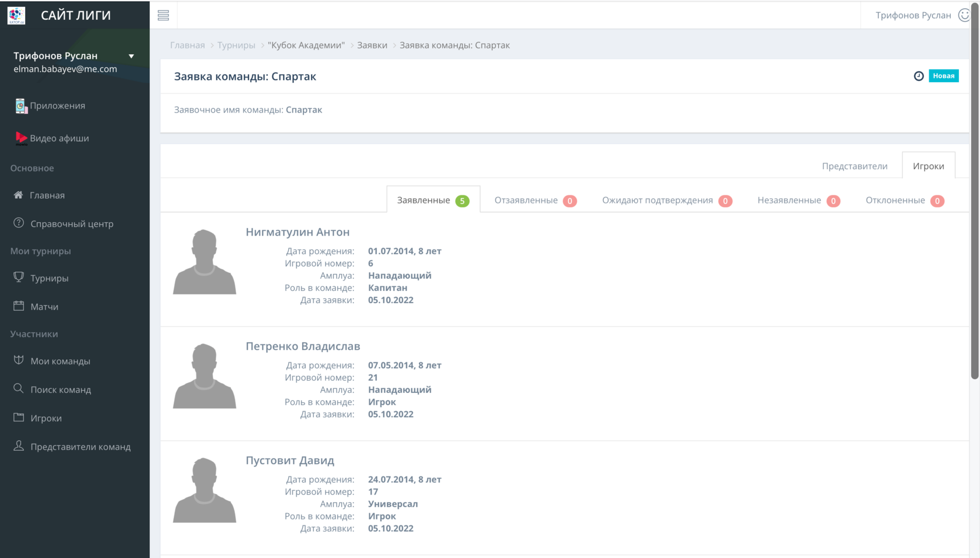Select the Игроки tab

click(928, 166)
